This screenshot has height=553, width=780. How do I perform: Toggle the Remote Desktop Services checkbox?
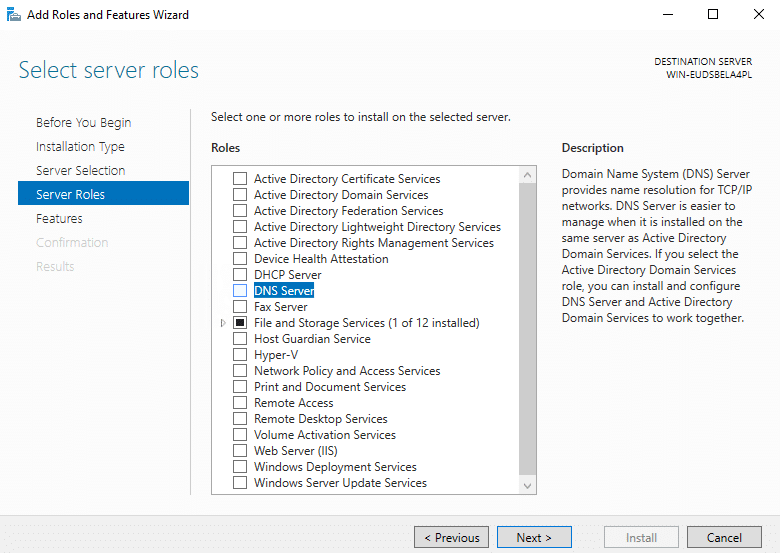[240, 419]
